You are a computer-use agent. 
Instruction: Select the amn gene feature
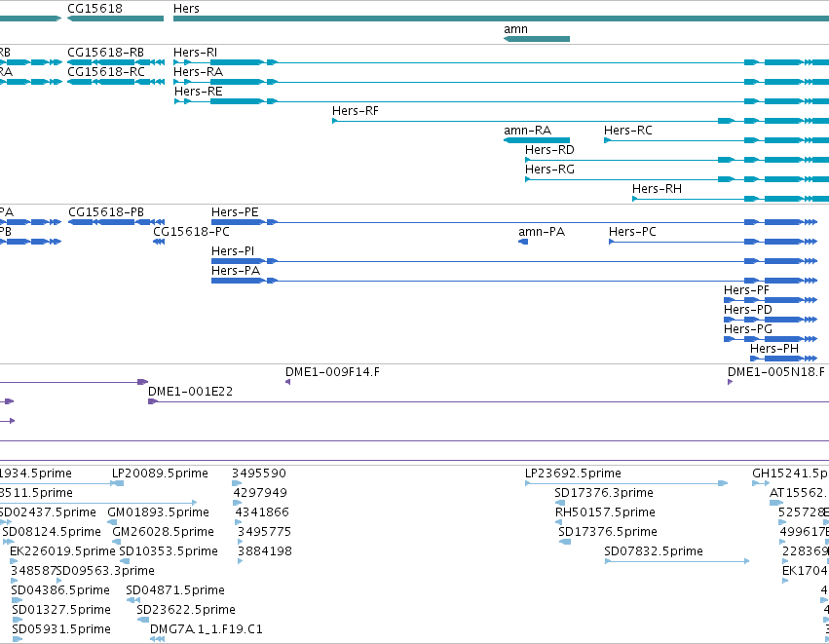pyautogui.click(x=536, y=39)
